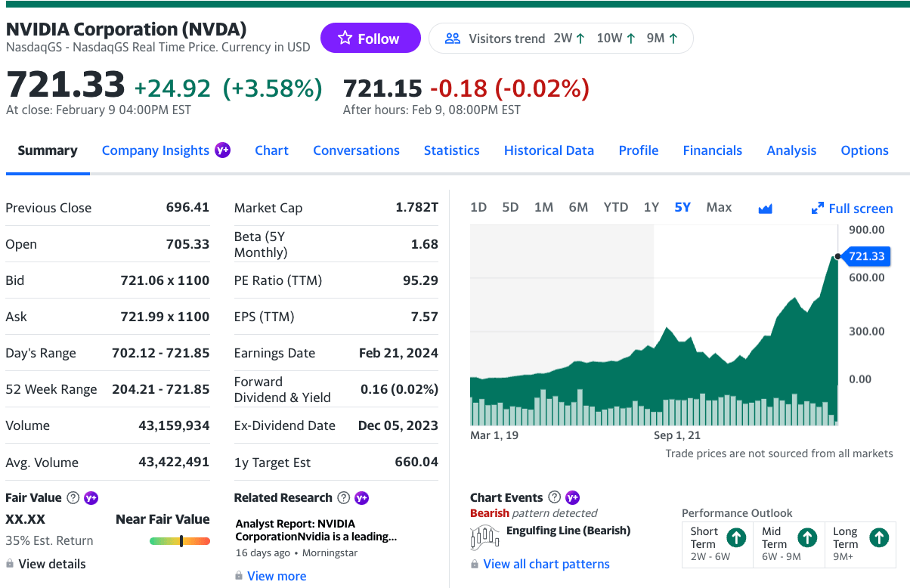Click the 52 Week Range 204.21 - 721.85

161,389
